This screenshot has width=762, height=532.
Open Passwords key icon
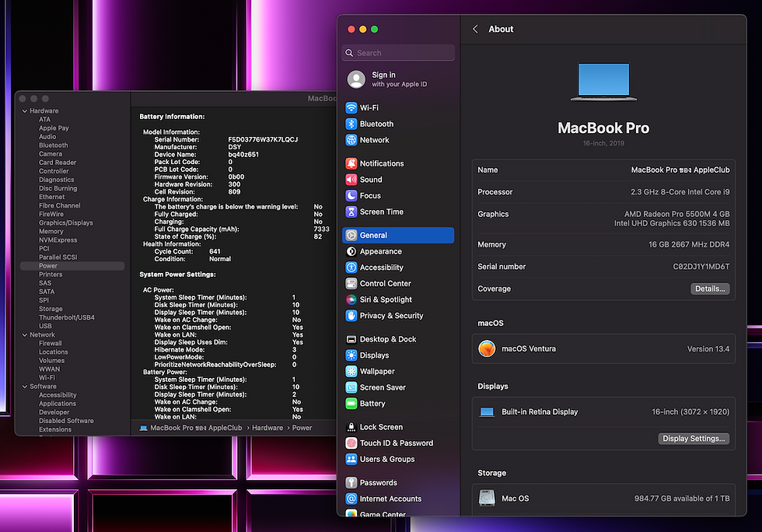(x=351, y=483)
